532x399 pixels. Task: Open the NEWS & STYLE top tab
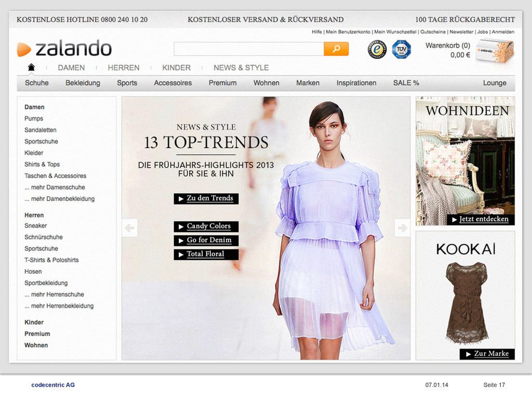coord(241,68)
